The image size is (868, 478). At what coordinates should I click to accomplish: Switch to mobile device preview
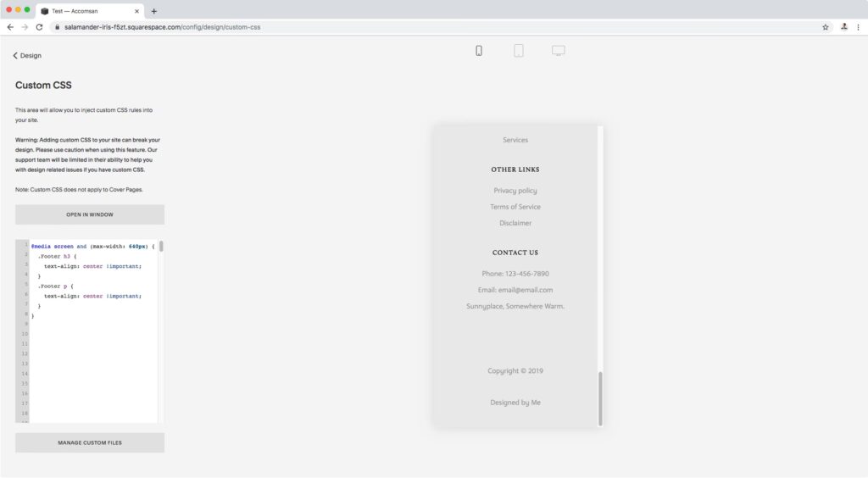tap(479, 51)
